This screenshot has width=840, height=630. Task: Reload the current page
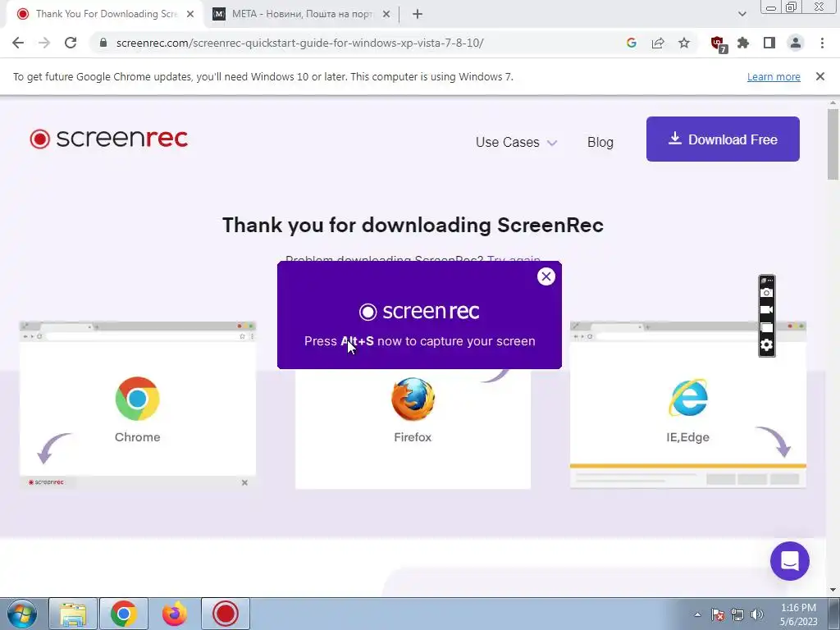(71, 43)
